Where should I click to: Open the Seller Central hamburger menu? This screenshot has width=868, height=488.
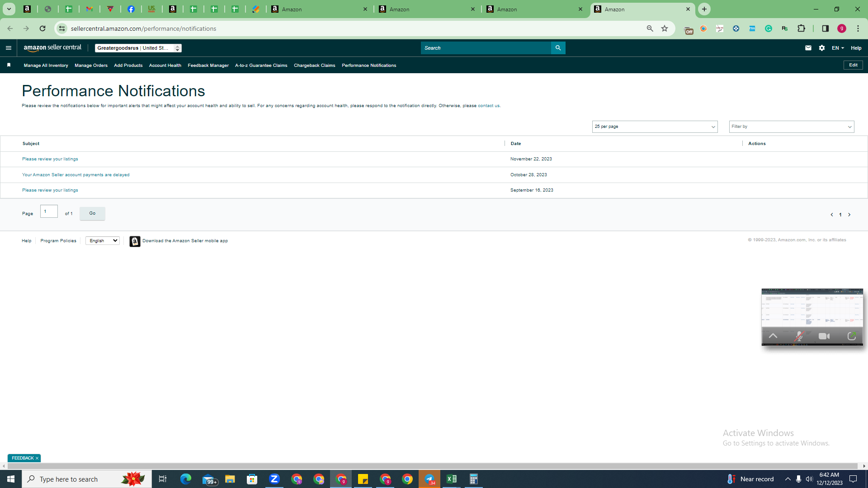coord(9,48)
